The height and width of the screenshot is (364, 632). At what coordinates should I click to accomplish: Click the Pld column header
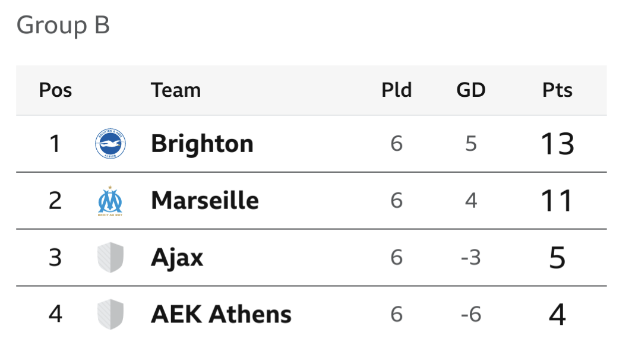[397, 90]
